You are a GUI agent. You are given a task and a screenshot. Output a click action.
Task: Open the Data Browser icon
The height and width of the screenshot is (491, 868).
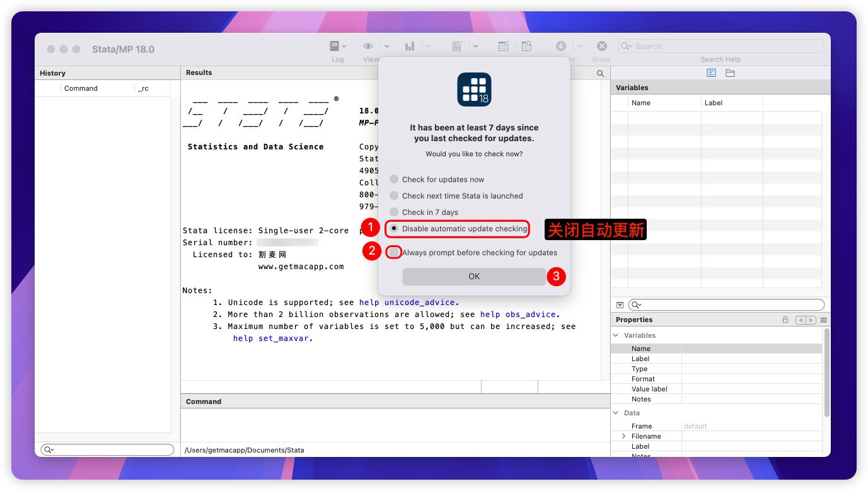point(526,46)
